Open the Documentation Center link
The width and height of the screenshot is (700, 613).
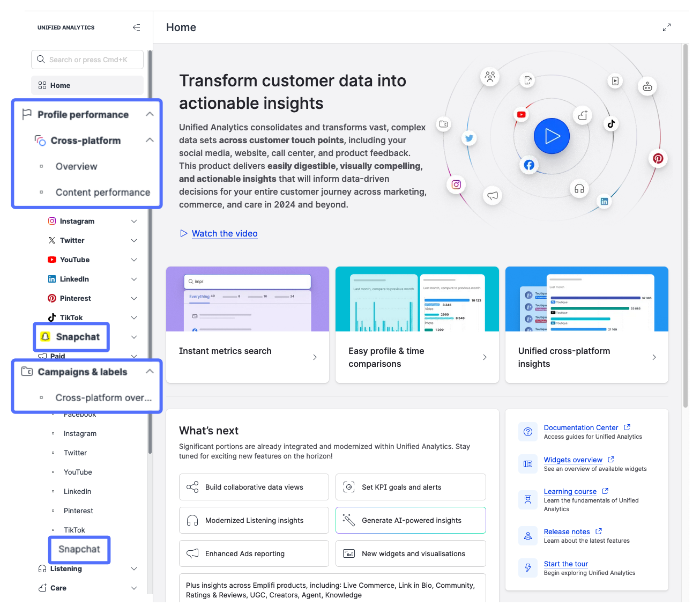point(580,427)
